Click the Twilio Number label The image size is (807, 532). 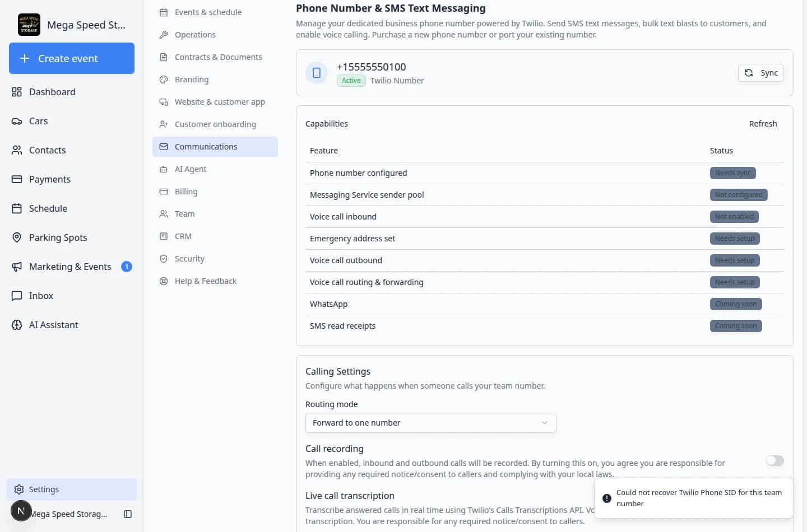click(x=397, y=81)
